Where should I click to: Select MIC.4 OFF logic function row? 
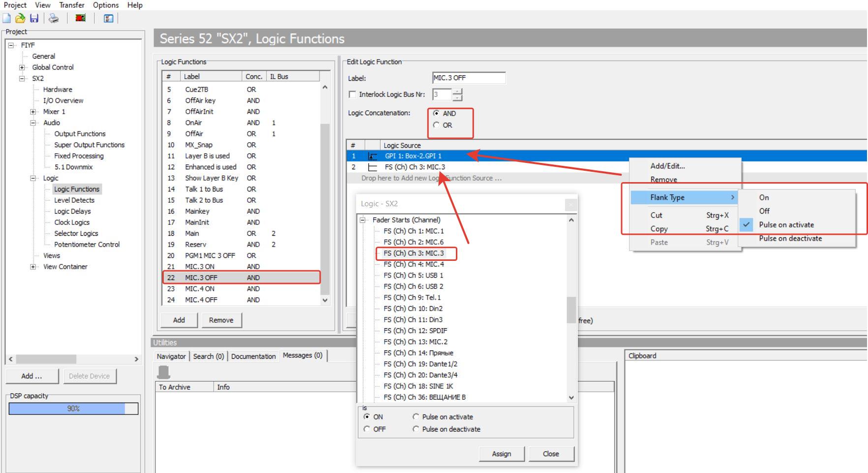[x=241, y=300]
